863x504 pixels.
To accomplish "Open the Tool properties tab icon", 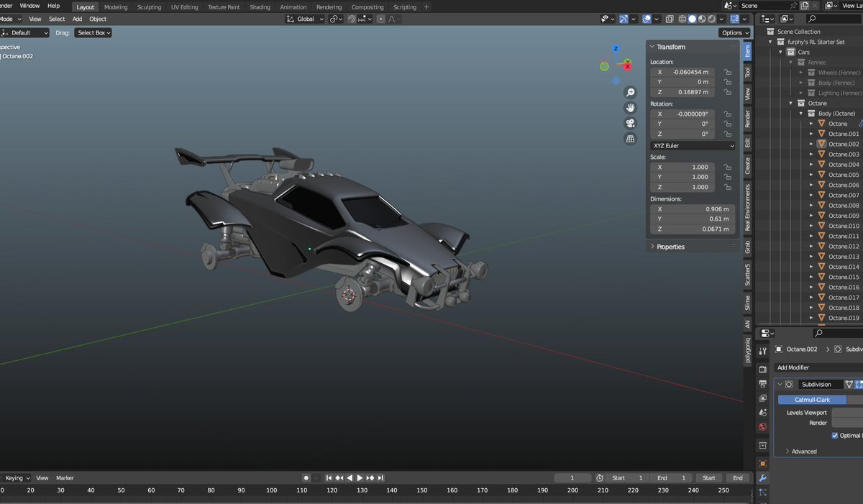I will click(763, 350).
